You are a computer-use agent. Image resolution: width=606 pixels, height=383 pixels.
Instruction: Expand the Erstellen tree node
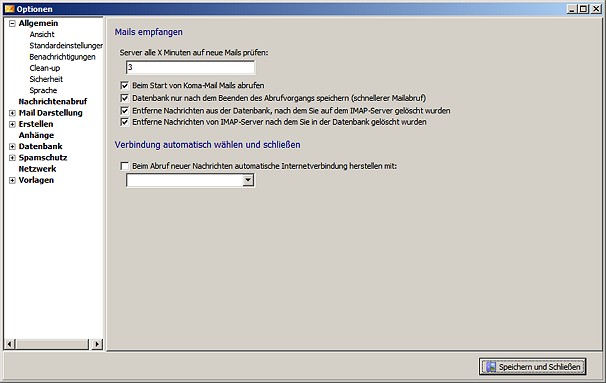[12, 124]
